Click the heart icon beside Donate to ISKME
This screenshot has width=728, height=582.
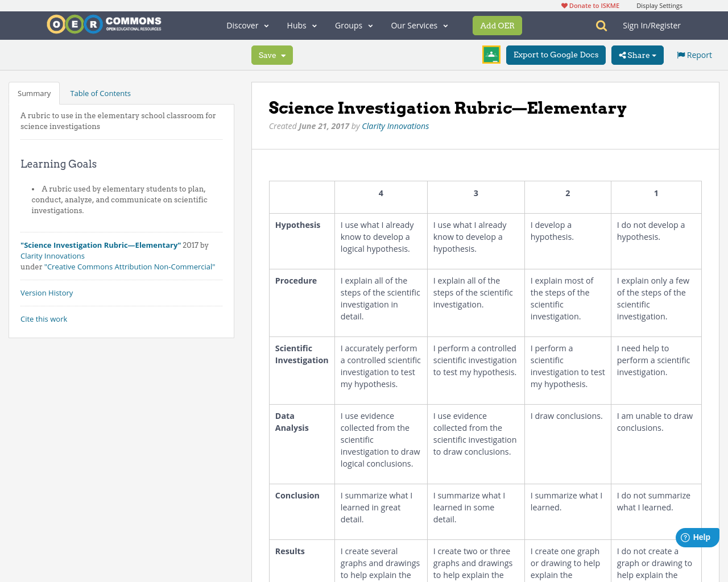pyautogui.click(x=564, y=5)
